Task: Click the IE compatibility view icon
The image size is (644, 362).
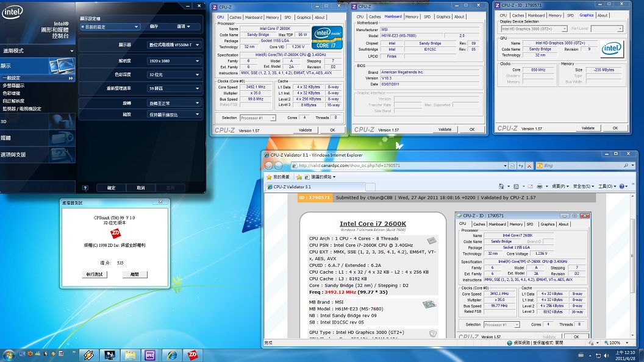Action: tap(512, 166)
